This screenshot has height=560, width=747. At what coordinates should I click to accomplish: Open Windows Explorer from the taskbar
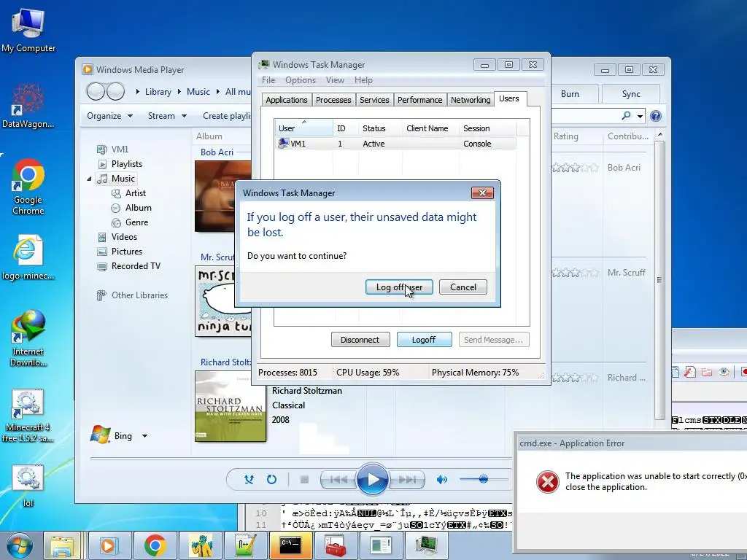[x=63, y=545]
